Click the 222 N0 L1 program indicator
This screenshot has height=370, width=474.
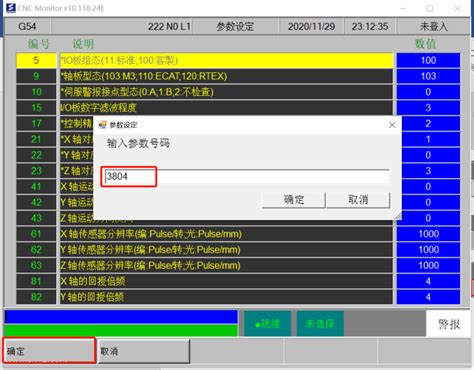click(169, 26)
